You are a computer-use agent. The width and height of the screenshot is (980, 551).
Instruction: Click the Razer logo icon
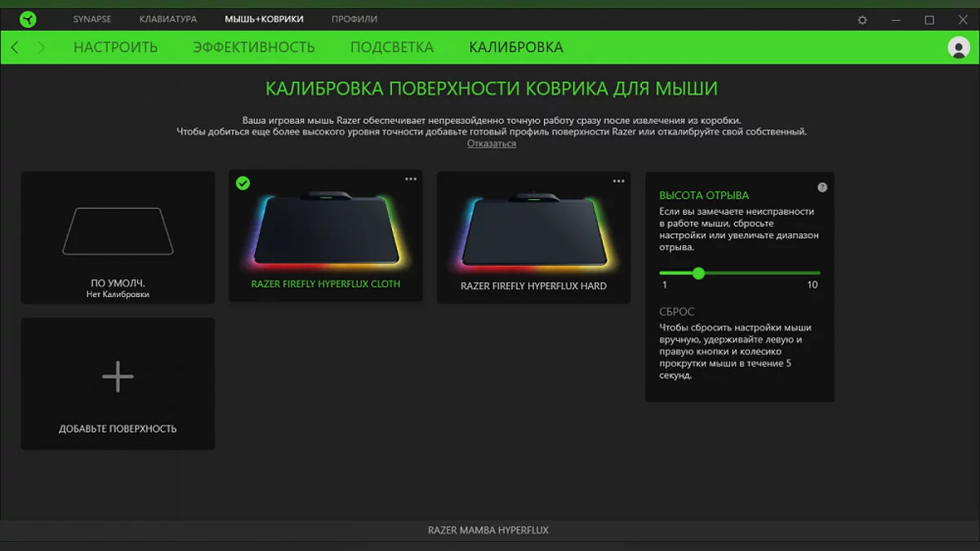coord(29,19)
